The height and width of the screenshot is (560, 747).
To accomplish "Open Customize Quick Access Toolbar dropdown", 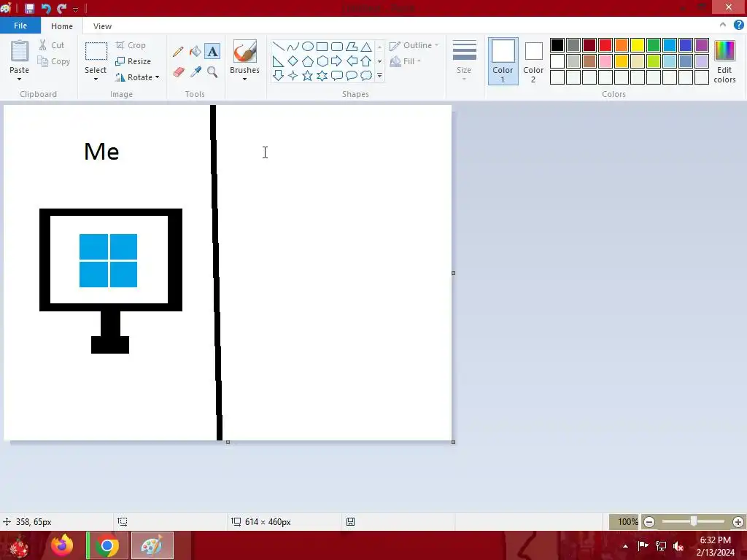I will point(75,9).
